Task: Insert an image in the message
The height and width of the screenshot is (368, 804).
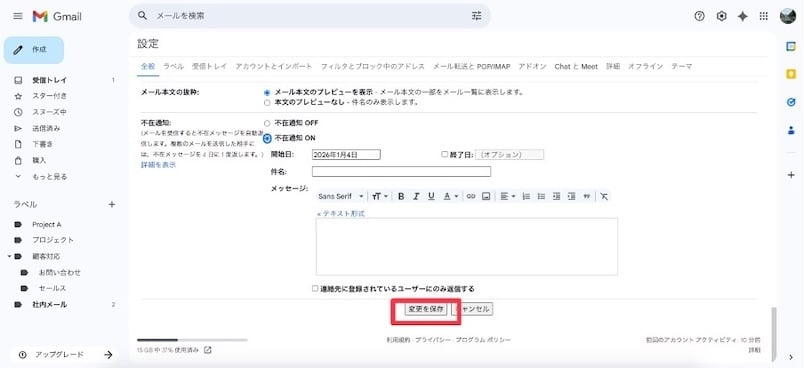Action: coord(486,196)
